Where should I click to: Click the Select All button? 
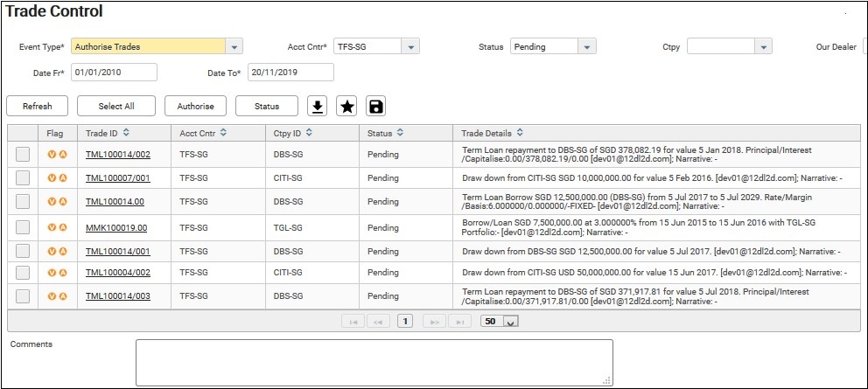point(116,107)
